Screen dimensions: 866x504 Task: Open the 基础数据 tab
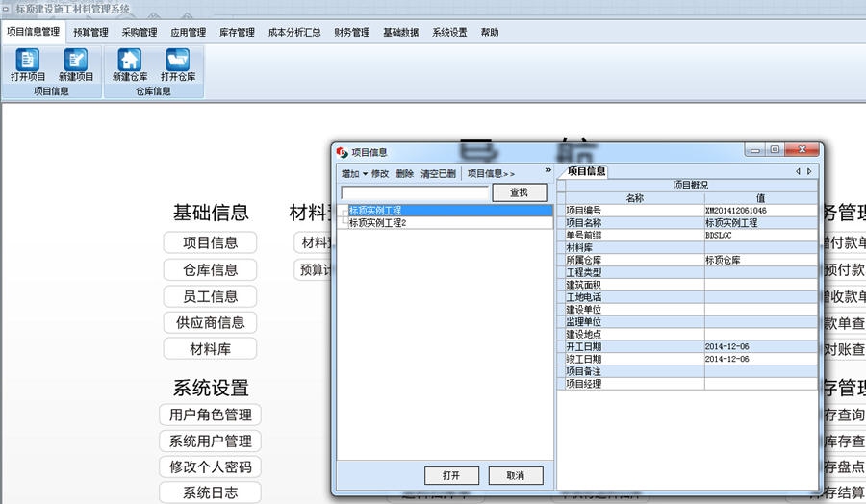pyautogui.click(x=401, y=32)
